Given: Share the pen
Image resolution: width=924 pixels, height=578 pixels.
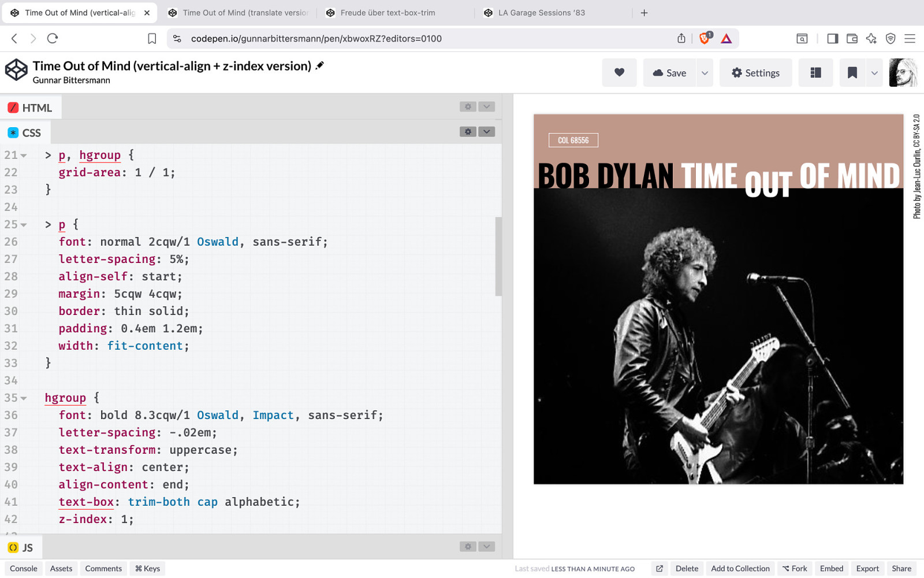Looking at the screenshot, I should 901,568.
